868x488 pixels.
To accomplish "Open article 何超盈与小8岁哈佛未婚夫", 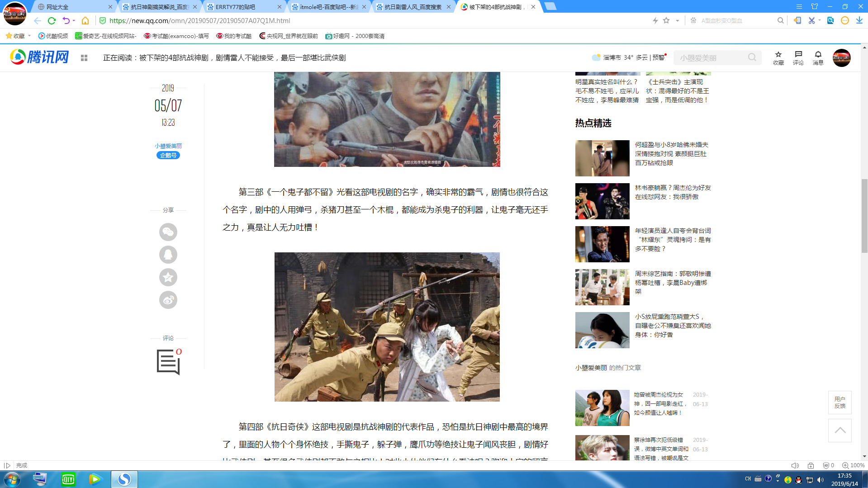I will pos(673,154).
